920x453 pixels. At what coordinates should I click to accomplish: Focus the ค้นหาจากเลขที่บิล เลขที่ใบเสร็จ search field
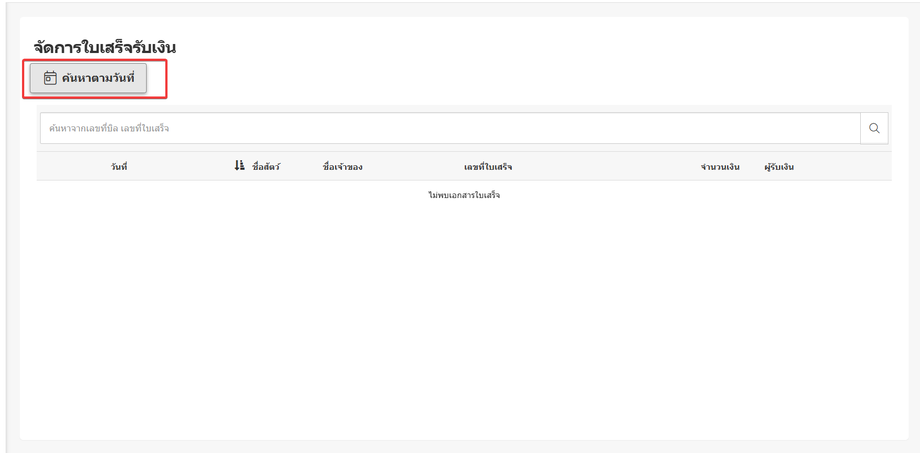pos(450,129)
